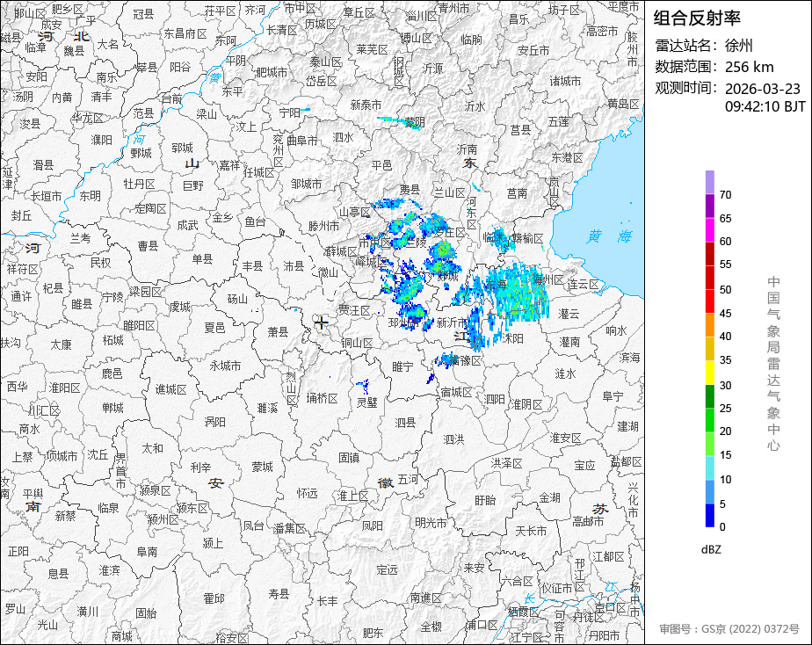812x645 pixels.
Task: Click the 盱眙 map label
Action: (485, 500)
